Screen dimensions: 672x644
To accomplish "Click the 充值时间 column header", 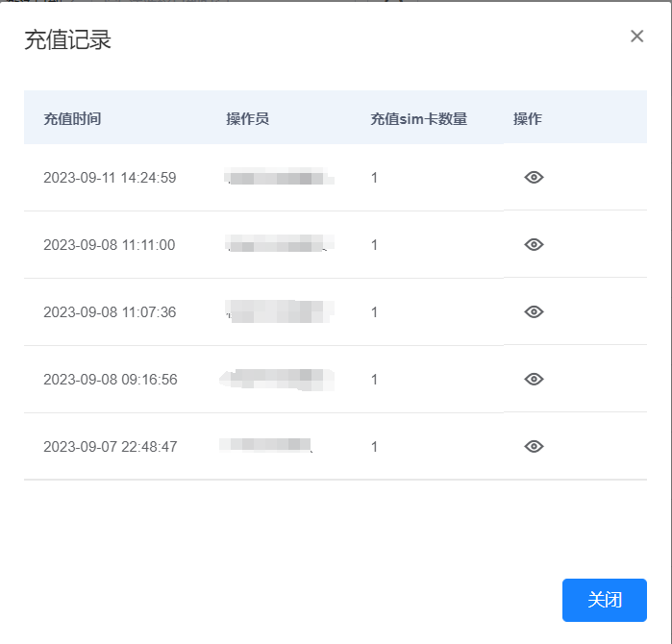I will 72,119.
